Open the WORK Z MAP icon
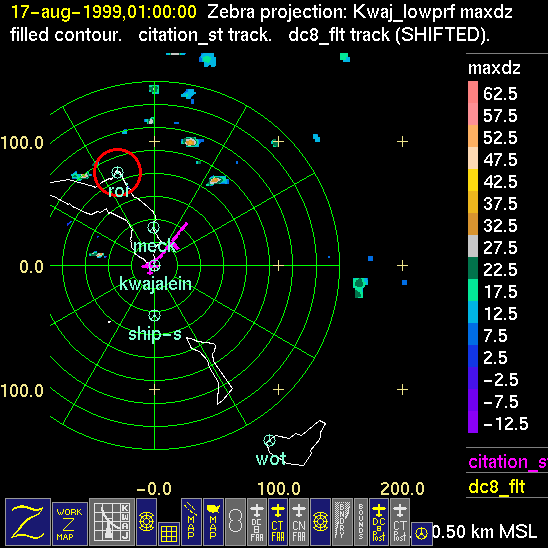 [x=70, y=524]
